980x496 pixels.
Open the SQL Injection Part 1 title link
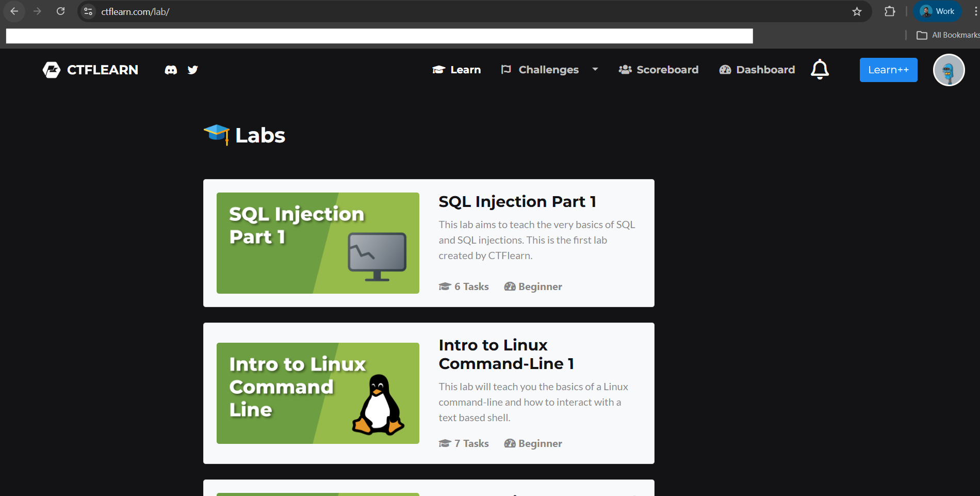517,201
